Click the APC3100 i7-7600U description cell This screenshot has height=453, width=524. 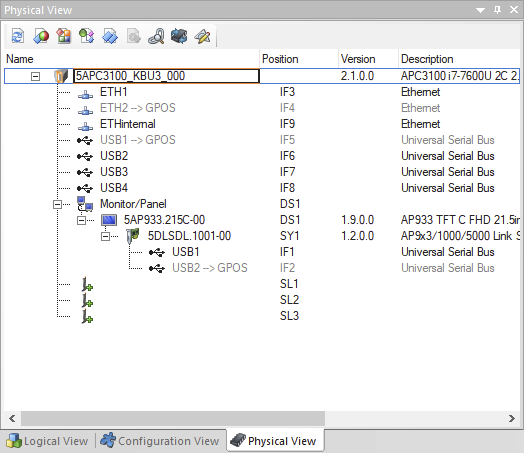[460, 76]
